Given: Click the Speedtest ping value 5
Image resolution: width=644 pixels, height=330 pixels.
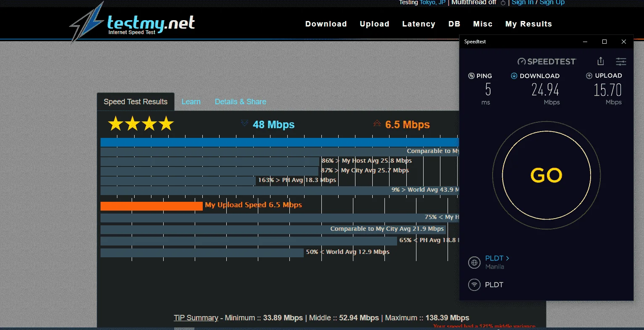Looking at the screenshot, I should point(488,90).
